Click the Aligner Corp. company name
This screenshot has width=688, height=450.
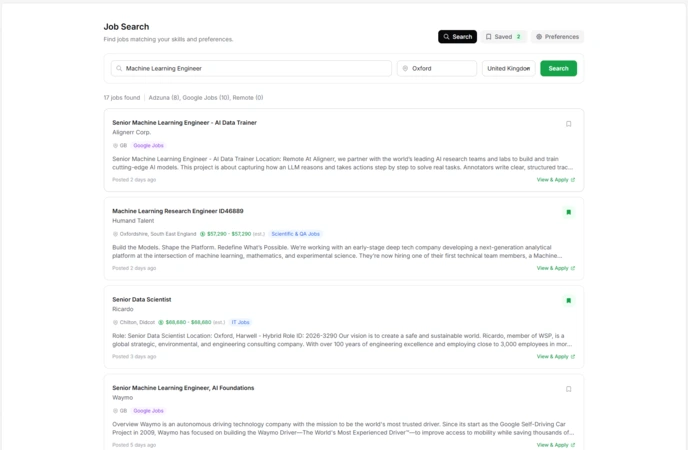(131, 132)
